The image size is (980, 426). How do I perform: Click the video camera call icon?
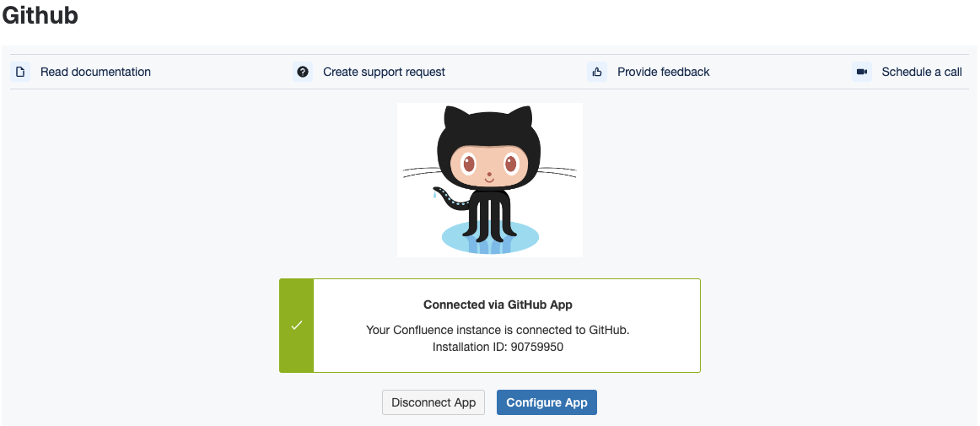pos(861,72)
